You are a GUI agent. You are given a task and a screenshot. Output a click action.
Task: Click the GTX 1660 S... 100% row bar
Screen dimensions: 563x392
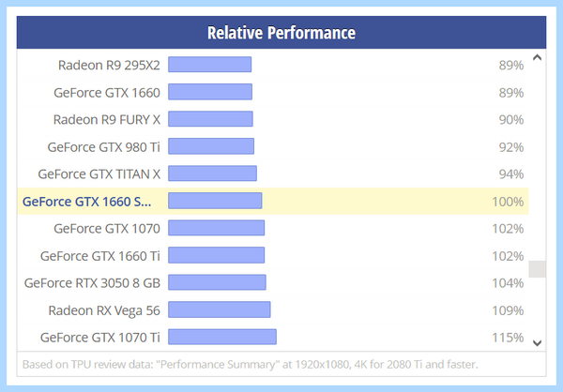(215, 201)
